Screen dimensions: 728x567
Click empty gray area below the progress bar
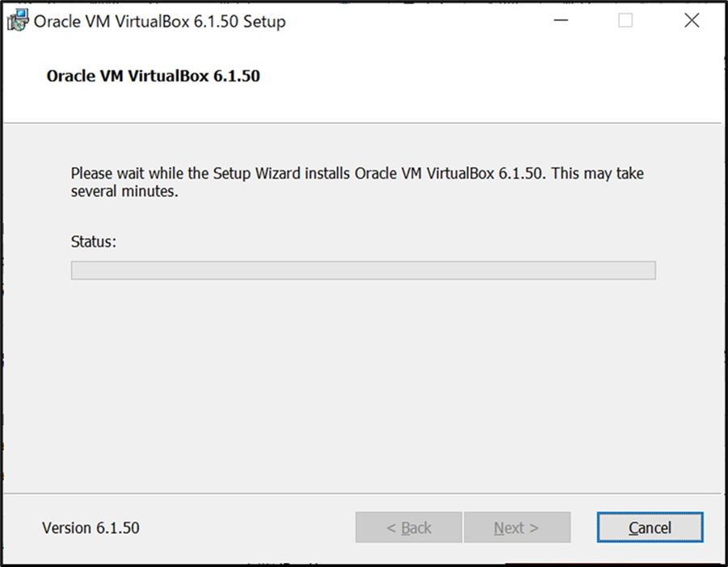pos(364,385)
